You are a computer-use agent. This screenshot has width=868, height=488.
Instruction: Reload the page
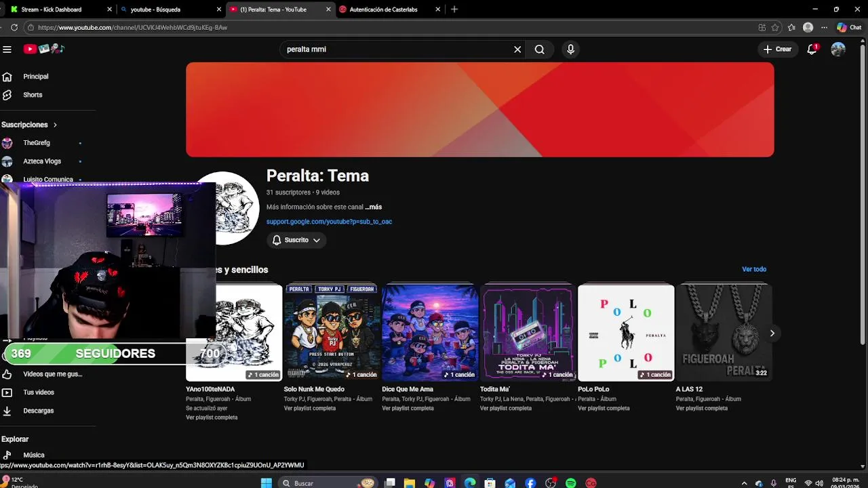(14, 28)
